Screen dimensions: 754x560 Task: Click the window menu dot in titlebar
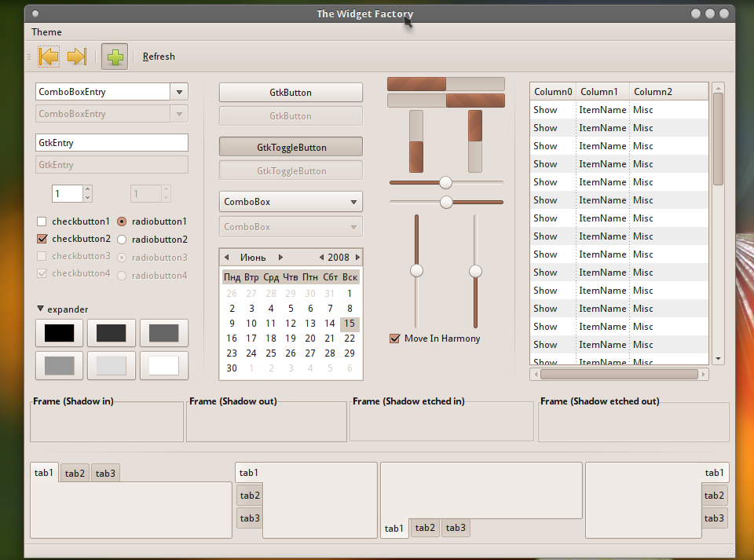click(x=35, y=13)
